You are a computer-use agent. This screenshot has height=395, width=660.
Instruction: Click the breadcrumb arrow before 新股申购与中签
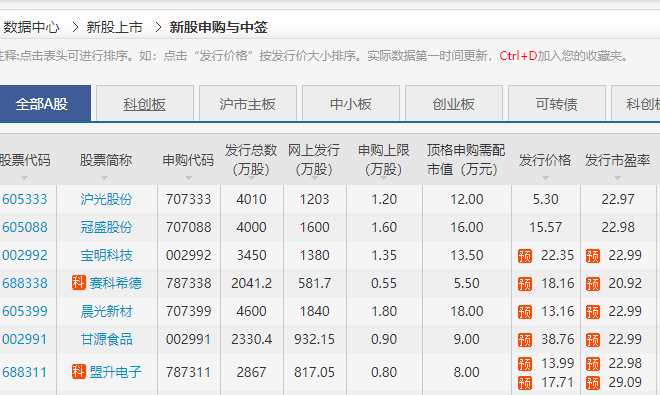pyautogui.click(x=158, y=27)
